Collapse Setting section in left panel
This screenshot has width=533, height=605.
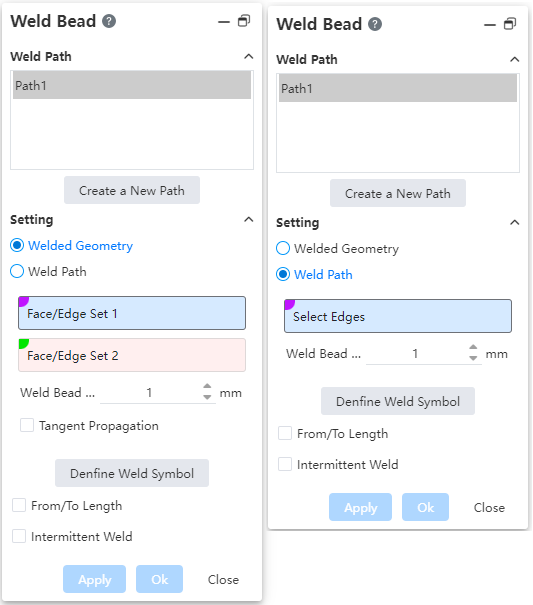pyautogui.click(x=249, y=220)
